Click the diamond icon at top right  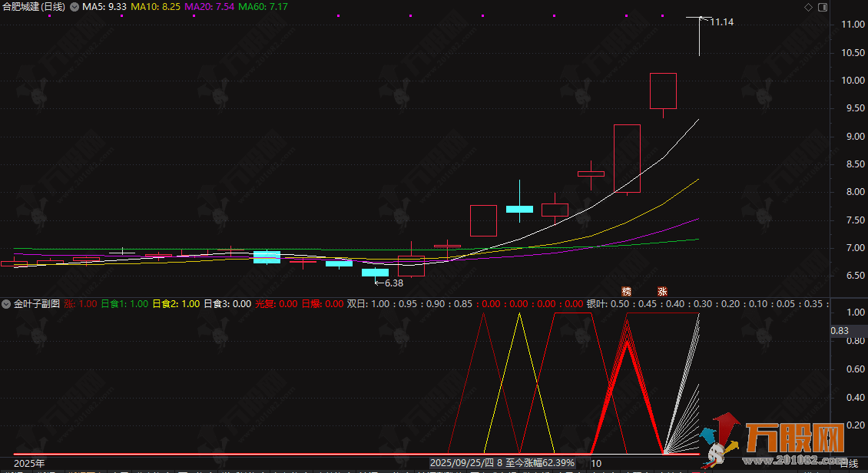pos(807,7)
